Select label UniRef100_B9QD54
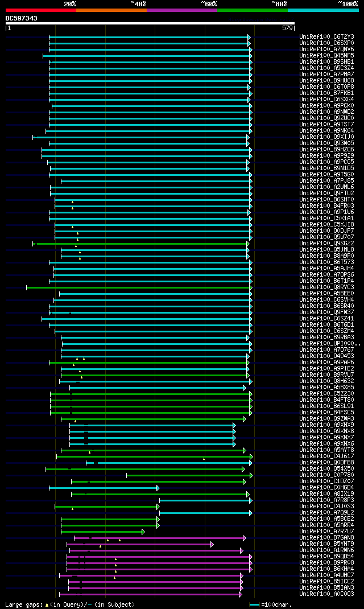The width and height of the screenshot is (364, 609). [326, 557]
